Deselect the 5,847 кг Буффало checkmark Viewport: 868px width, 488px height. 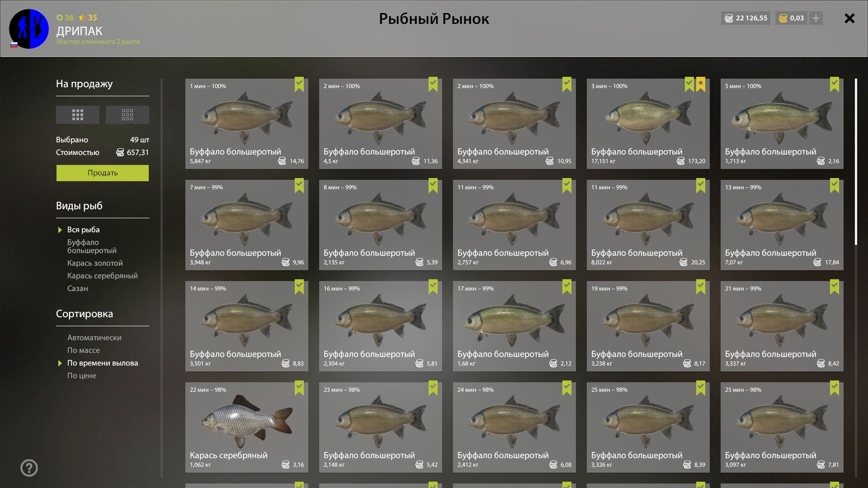click(299, 84)
